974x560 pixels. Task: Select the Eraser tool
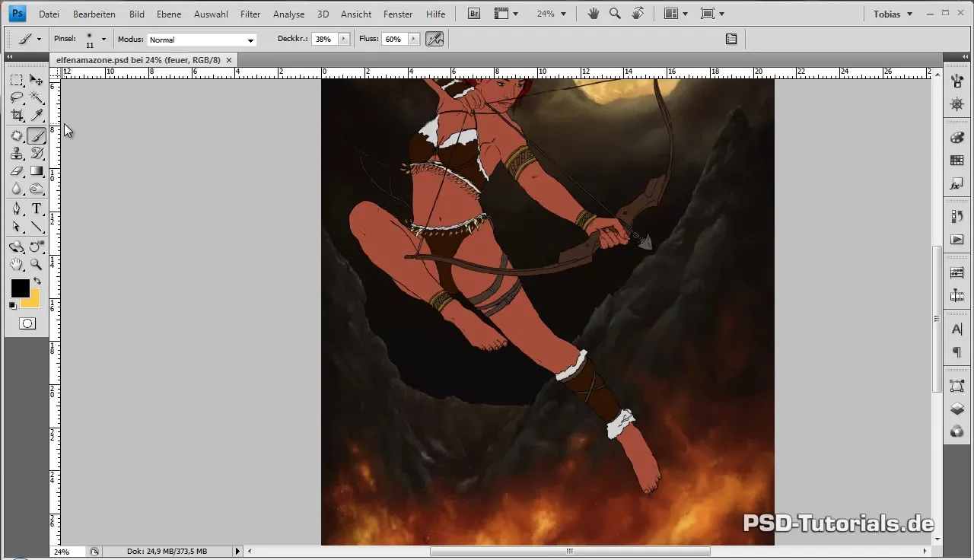[x=17, y=171]
